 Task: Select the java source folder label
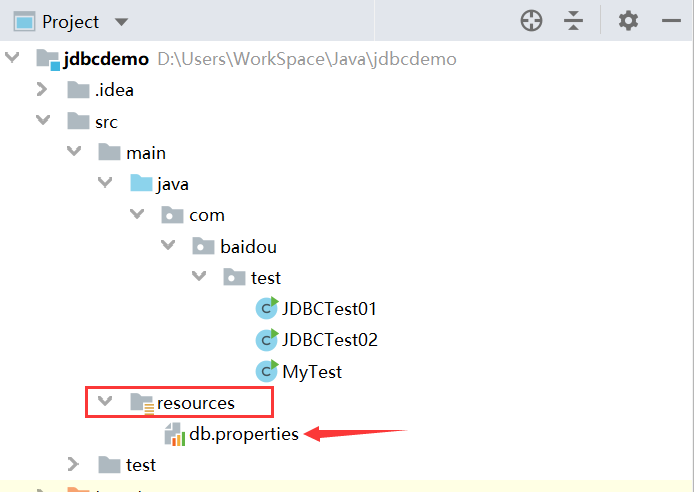pyautogui.click(x=173, y=184)
